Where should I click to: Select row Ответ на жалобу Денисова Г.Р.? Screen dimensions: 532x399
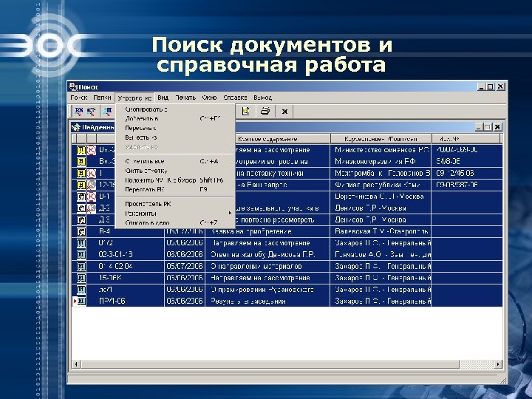click(287, 254)
